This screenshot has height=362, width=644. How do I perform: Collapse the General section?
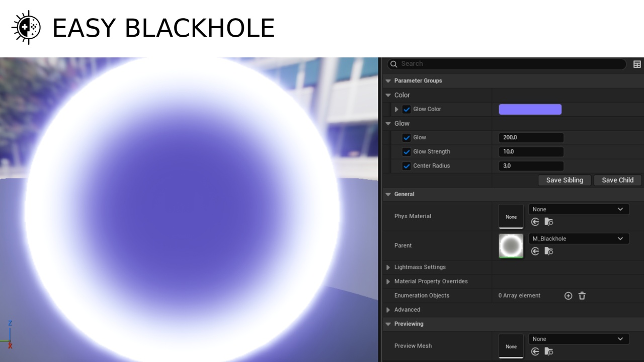click(388, 194)
